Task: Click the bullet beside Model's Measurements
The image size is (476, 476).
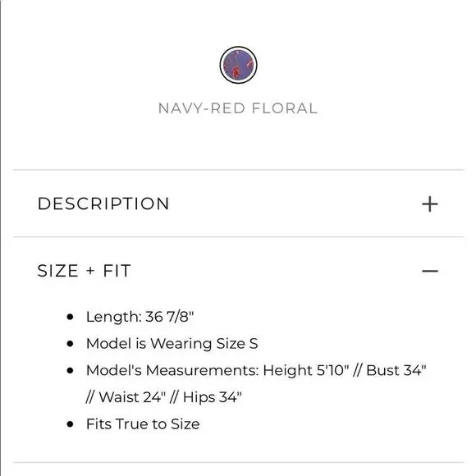Action: click(x=70, y=370)
